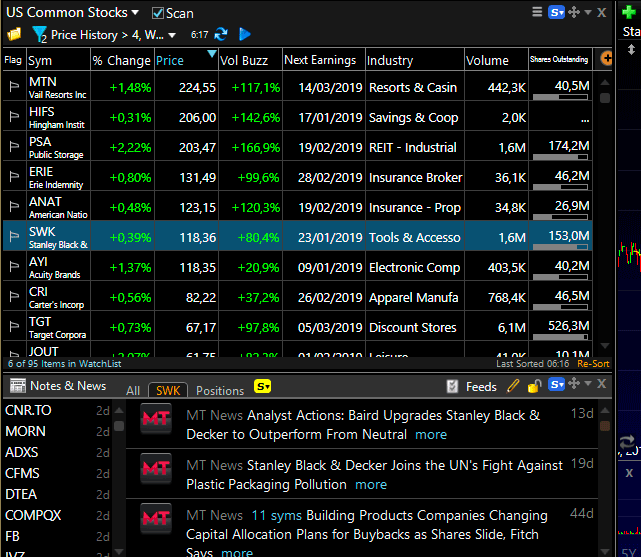Click the yellow symbol link icon near Positions
The image size is (641, 557).
coord(262,386)
